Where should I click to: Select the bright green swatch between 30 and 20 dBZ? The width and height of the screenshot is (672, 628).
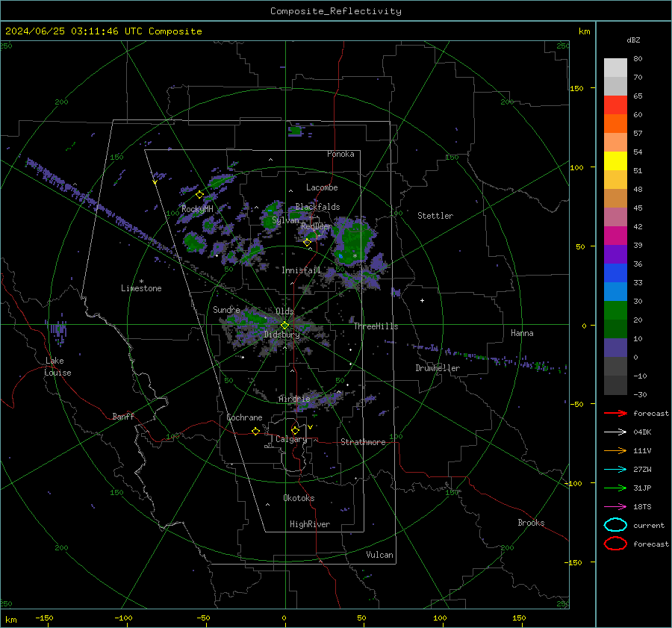click(x=615, y=310)
